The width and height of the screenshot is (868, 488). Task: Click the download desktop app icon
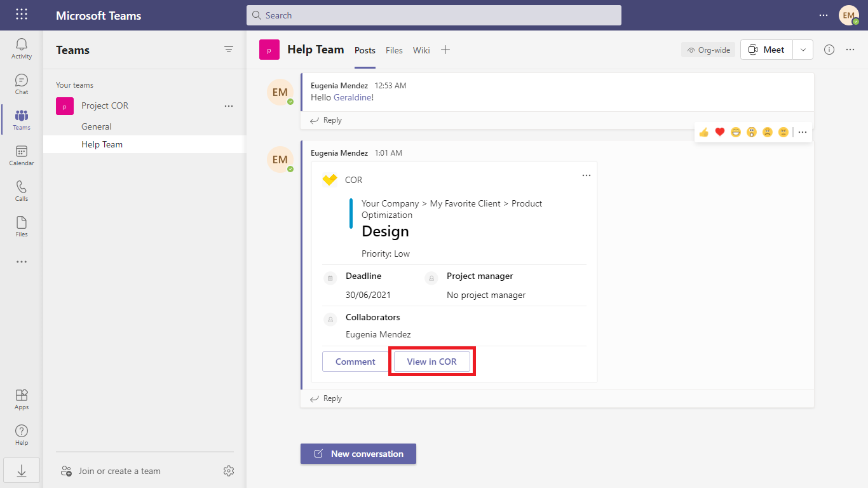pos(22,471)
